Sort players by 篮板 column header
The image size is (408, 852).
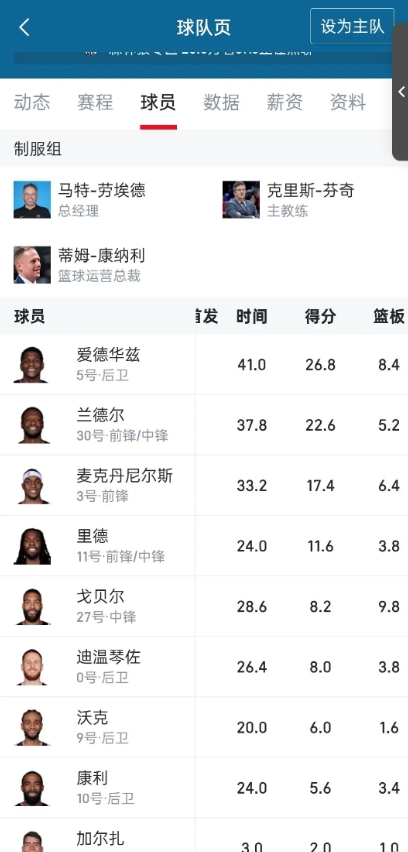tap(389, 316)
